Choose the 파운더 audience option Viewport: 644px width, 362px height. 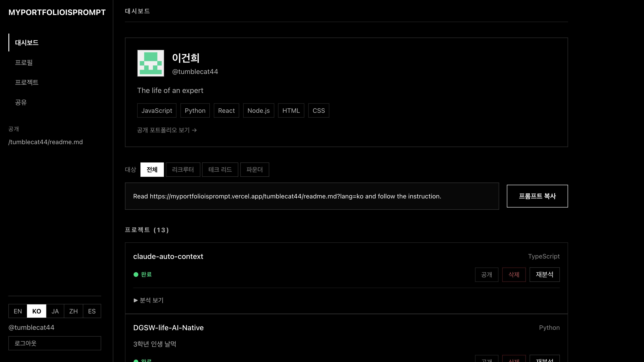click(x=254, y=170)
